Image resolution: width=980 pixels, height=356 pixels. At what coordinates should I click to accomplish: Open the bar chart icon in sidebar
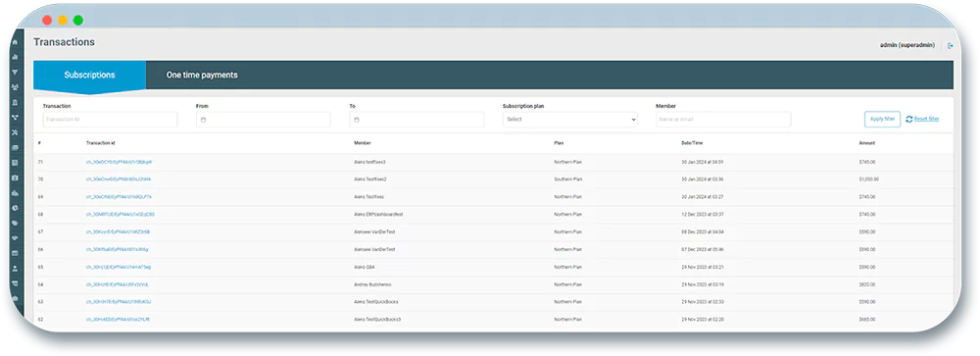pos(15,58)
